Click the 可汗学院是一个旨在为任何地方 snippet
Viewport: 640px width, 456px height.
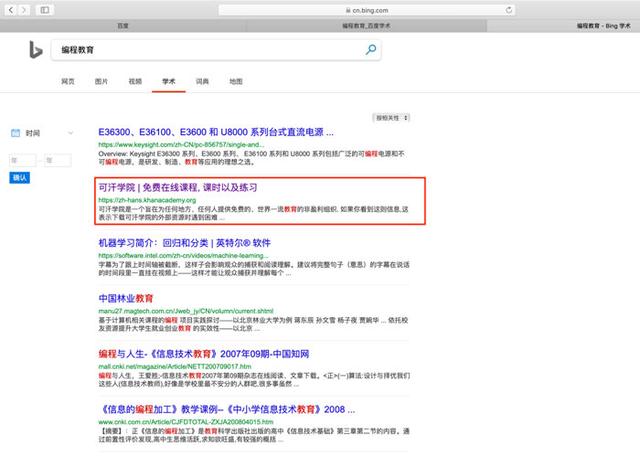(x=253, y=213)
